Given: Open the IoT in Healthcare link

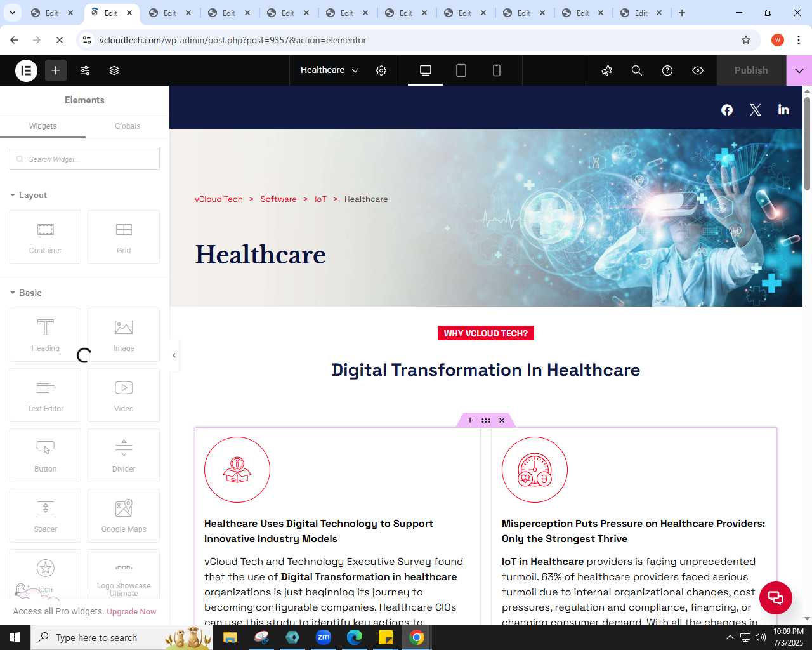Looking at the screenshot, I should pos(542,562).
